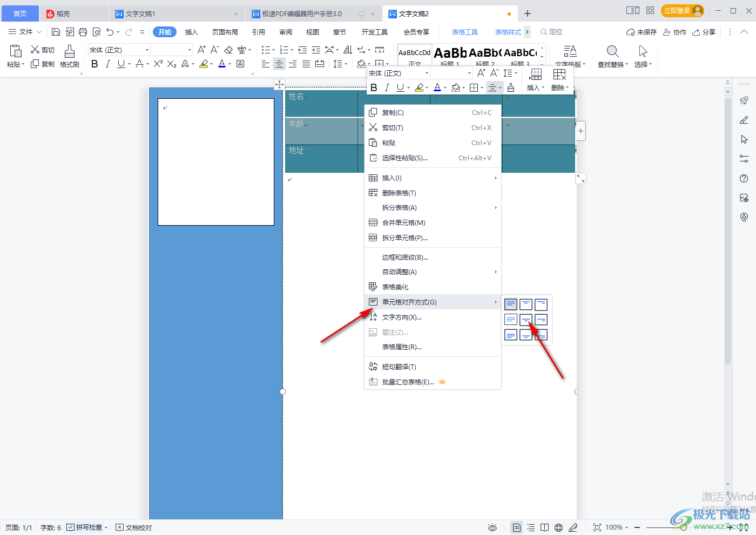
Task: Click the Cut (剪切) button in ribbon
Action: click(43, 50)
